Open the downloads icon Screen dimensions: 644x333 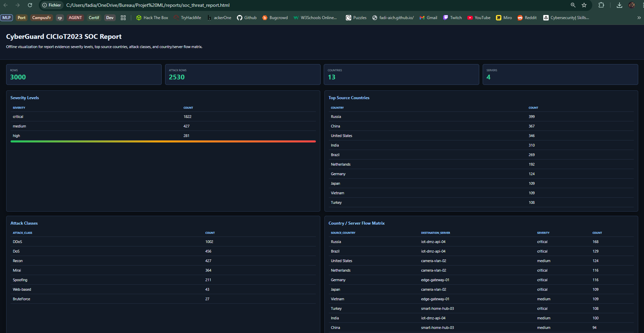619,5
